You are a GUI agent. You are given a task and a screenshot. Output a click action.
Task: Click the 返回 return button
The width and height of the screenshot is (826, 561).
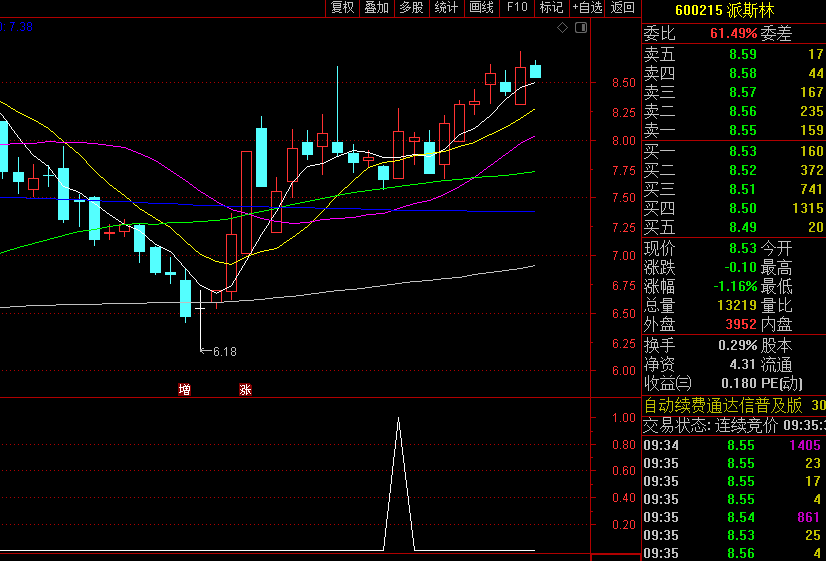pos(623,7)
